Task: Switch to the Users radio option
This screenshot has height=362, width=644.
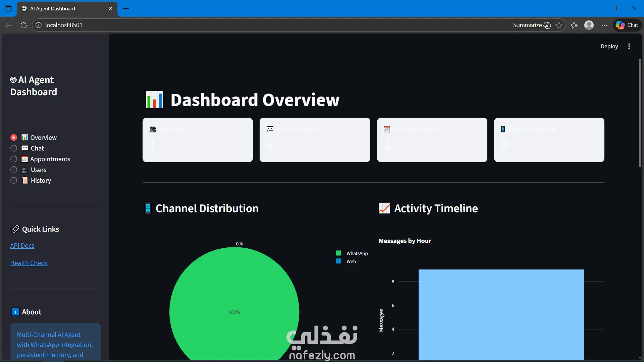Action: [x=14, y=170]
